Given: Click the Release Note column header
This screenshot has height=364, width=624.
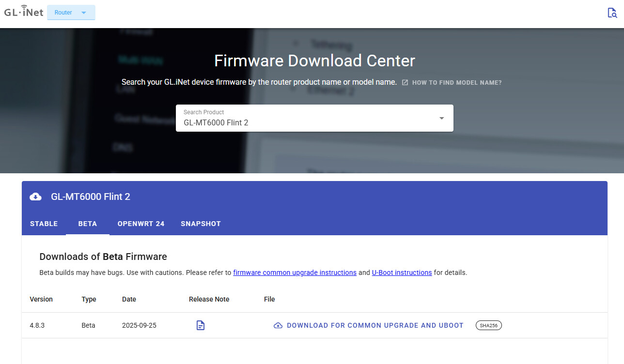Looking at the screenshot, I should coord(209,299).
